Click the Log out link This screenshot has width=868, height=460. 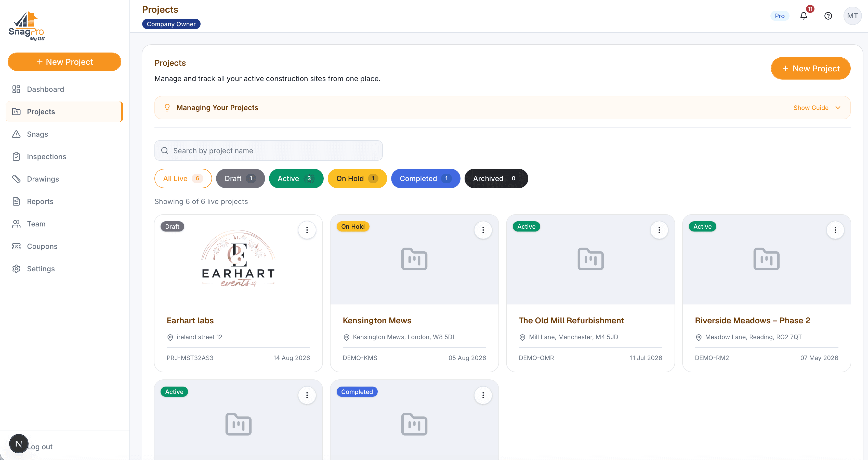[x=40, y=446]
